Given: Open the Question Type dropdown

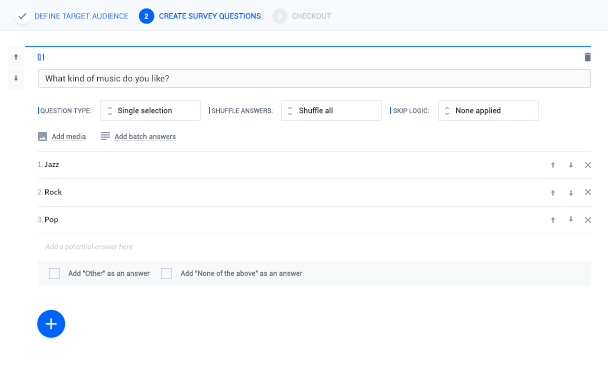Looking at the screenshot, I should click(150, 111).
